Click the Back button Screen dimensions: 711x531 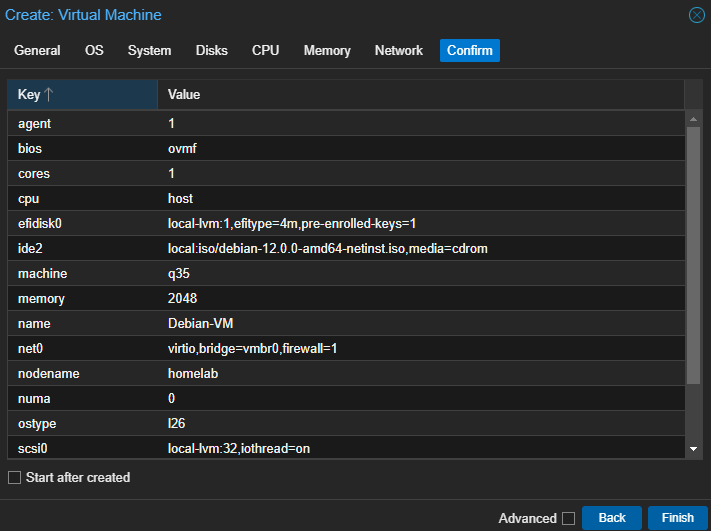point(612,518)
